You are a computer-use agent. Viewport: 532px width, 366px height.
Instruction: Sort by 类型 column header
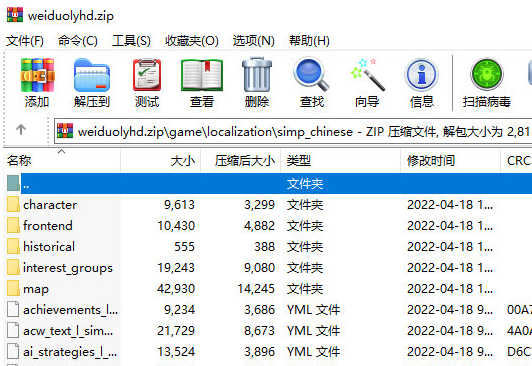(341, 161)
